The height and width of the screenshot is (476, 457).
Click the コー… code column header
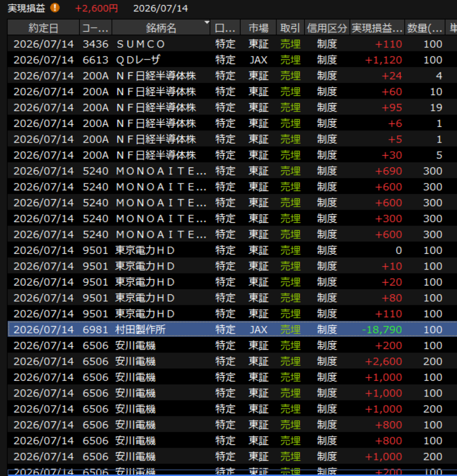click(96, 28)
